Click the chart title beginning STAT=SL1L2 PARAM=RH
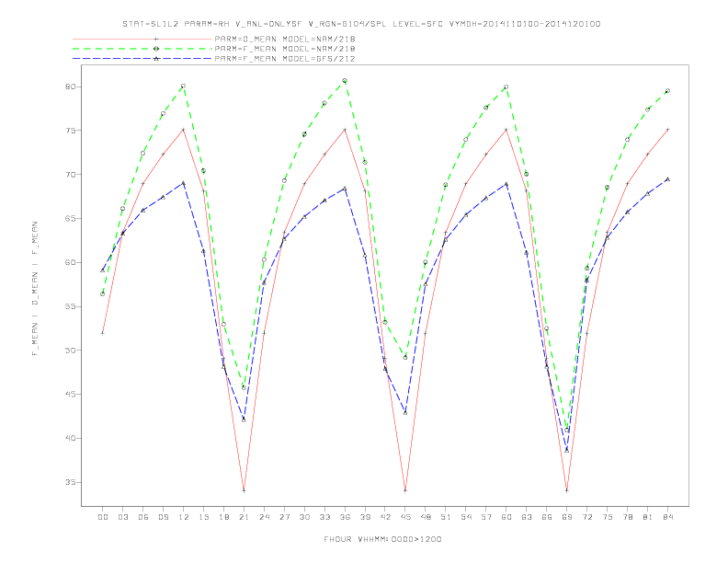 click(x=361, y=24)
